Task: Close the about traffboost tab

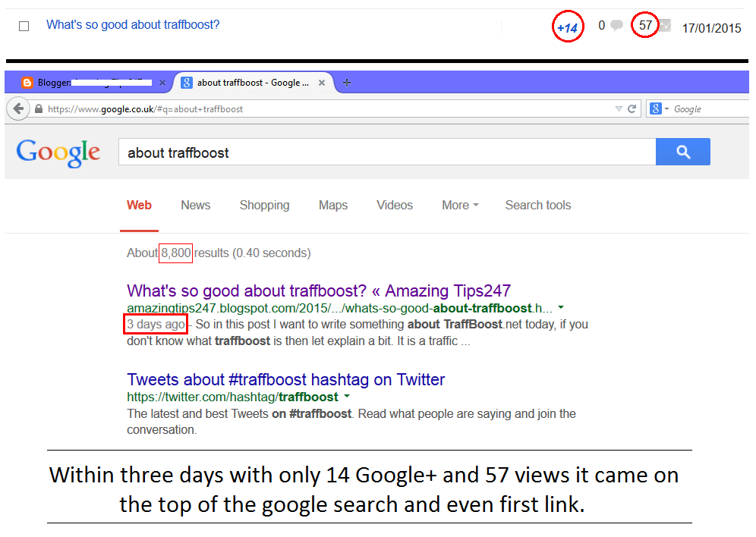Action: coord(322,83)
